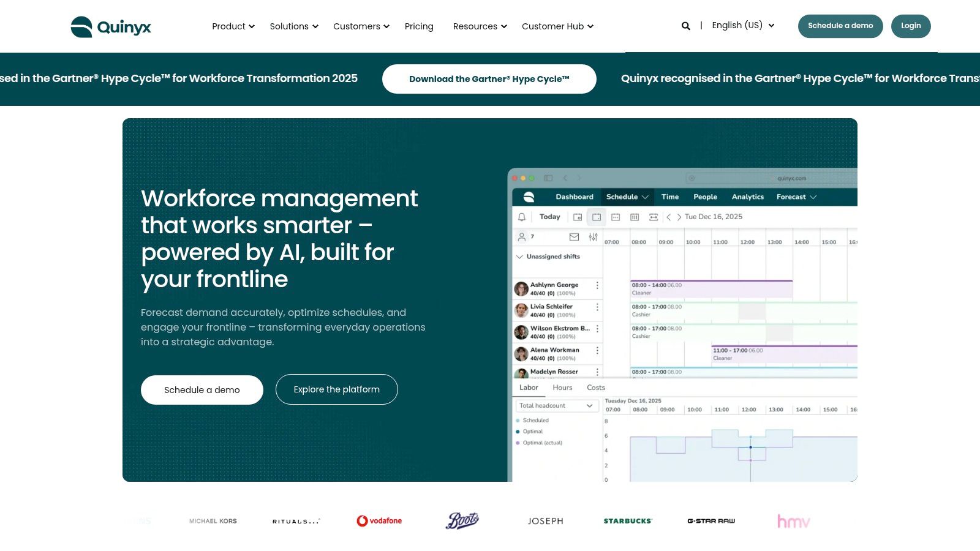Image resolution: width=980 pixels, height=551 pixels.
Task: Open the options dots for Livia Schleifer
Action: (x=597, y=307)
